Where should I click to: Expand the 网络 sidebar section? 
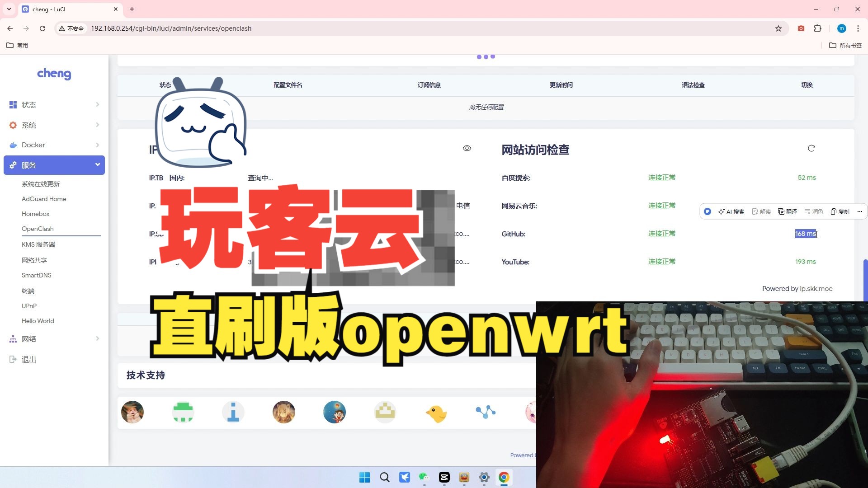coord(54,338)
